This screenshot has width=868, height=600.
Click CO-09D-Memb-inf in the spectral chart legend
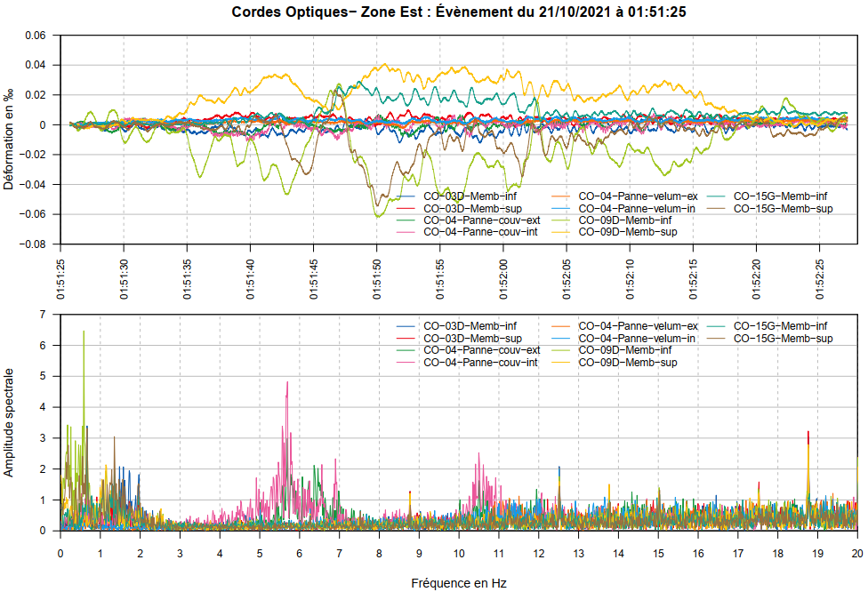(624, 350)
